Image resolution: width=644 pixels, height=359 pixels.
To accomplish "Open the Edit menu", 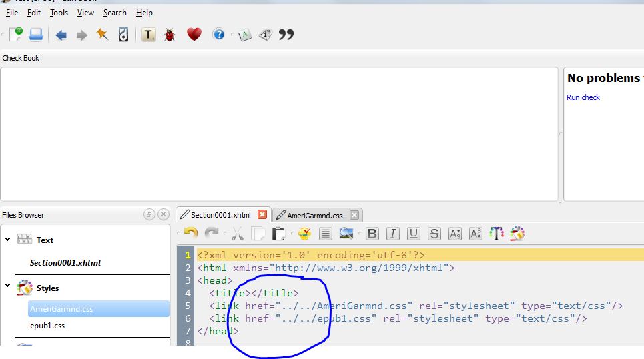I will tap(33, 13).
